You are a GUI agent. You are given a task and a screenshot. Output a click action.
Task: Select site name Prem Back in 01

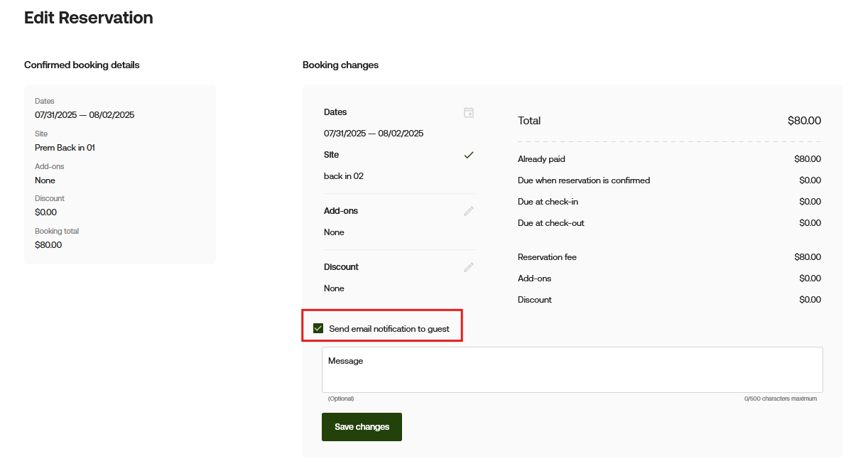[65, 148]
